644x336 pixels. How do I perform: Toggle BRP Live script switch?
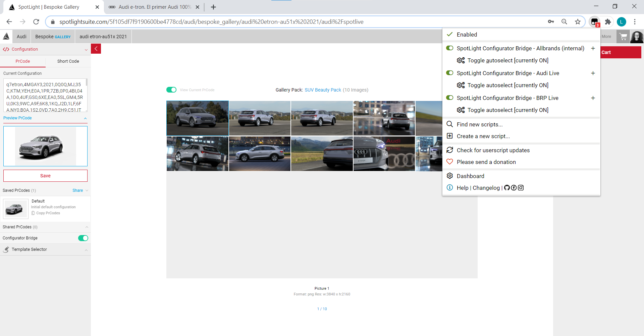[x=450, y=98]
